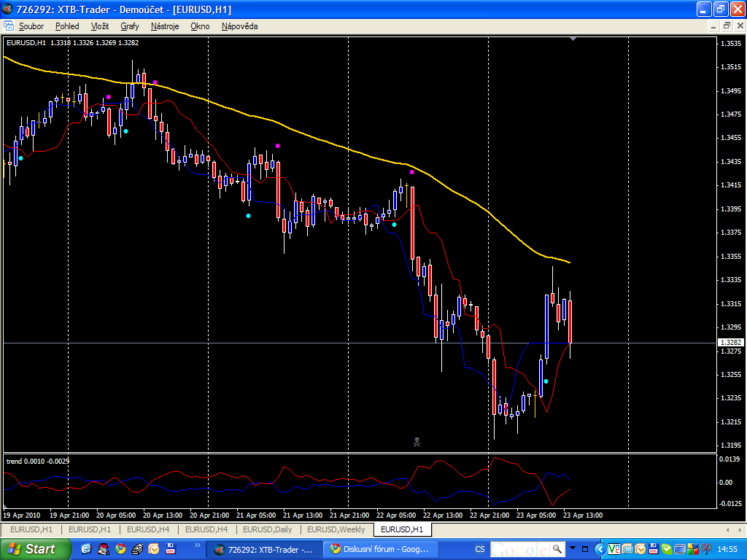Viewport: 747px width, 560px height.
Task: Select the first EURUSD,H1 tab on the left
Action: coord(31,529)
